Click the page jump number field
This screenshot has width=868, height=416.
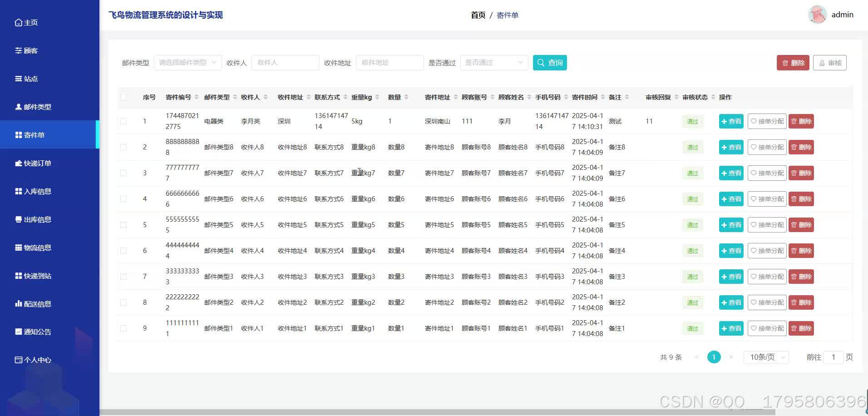click(833, 357)
